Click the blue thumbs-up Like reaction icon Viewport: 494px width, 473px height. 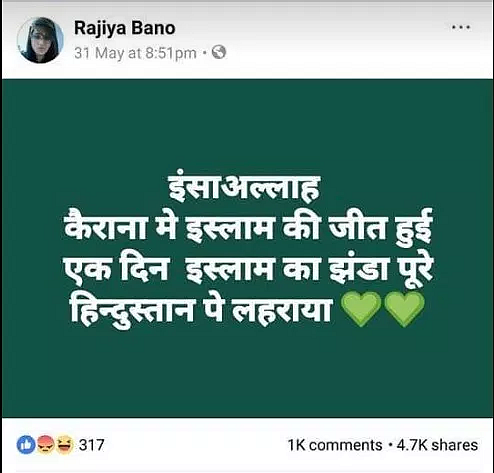pos(26,445)
